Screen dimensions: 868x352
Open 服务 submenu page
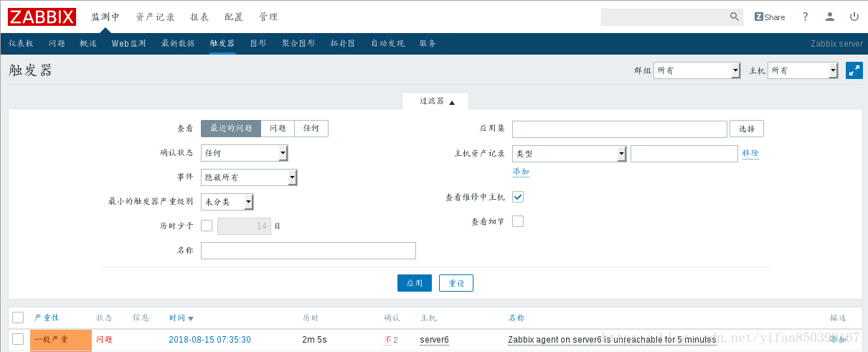point(428,43)
